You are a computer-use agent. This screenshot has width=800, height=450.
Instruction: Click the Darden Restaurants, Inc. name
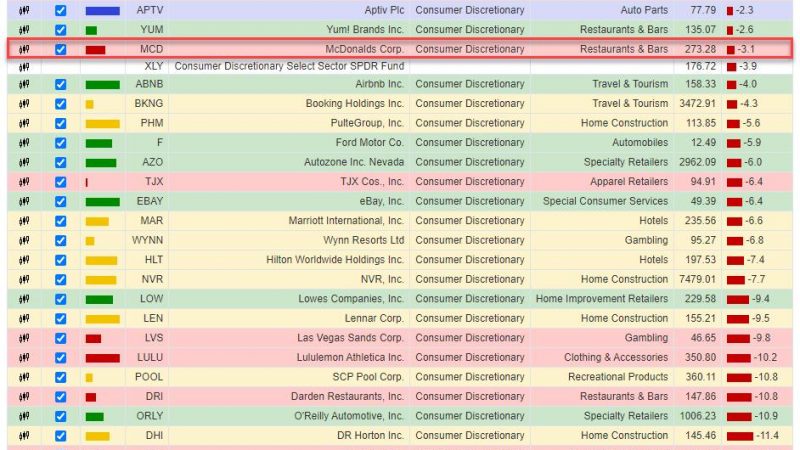(x=347, y=396)
